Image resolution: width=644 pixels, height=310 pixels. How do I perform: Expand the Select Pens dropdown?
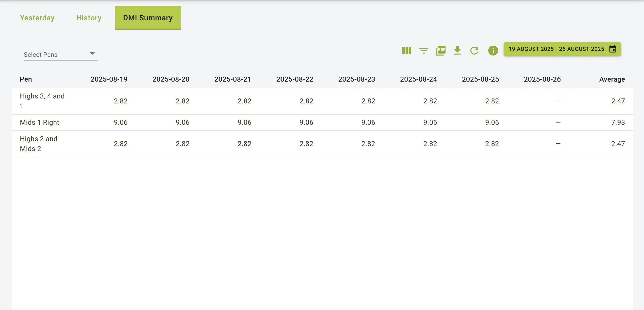61,54
